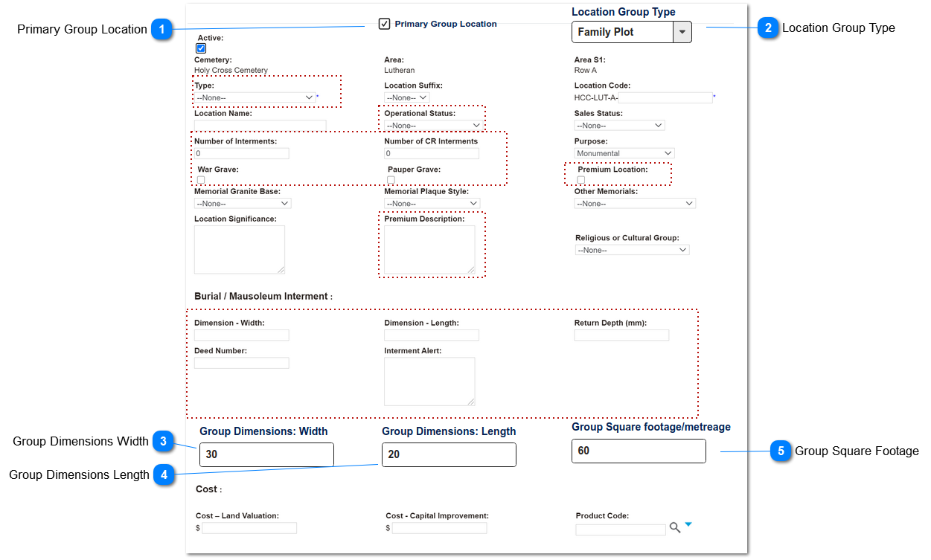Screen dimensions: 931x560
Task: Click the 'Row A' area value
Action: pyautogui.click(x=586, y=71)
